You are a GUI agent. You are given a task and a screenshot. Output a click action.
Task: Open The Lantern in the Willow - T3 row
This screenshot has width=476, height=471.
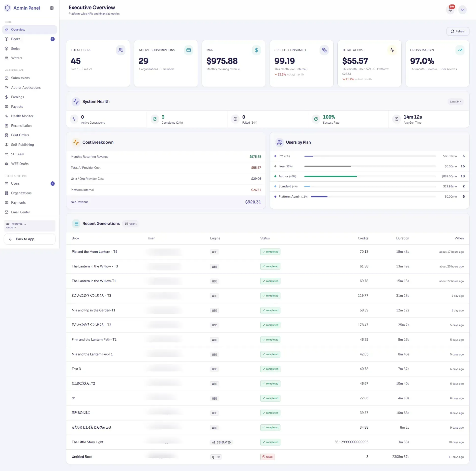[268, 266]
